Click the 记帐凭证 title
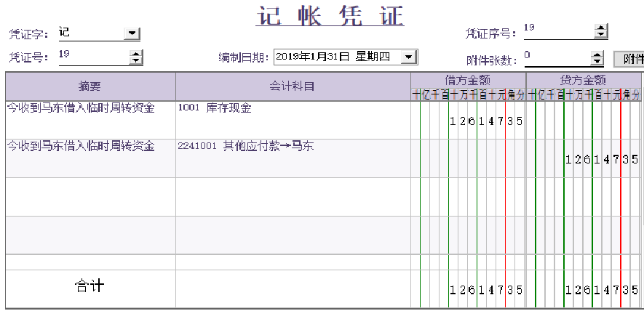 tap(330, 16)
